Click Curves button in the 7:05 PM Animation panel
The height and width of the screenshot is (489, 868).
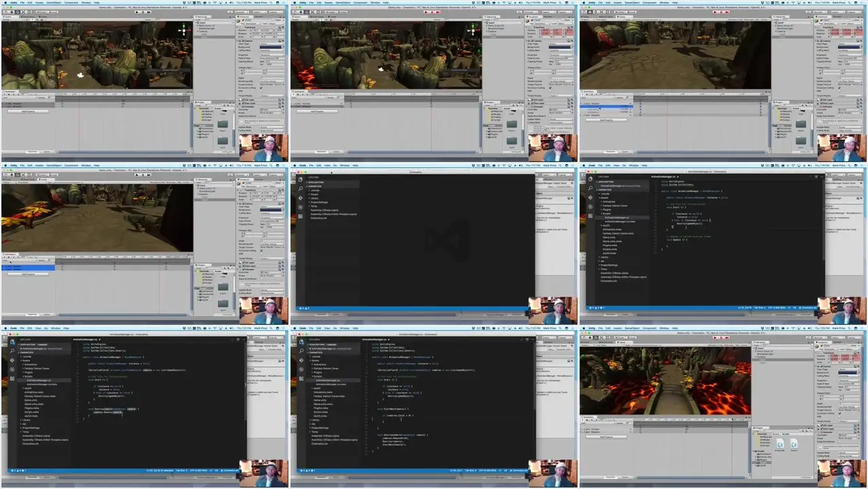47,152
